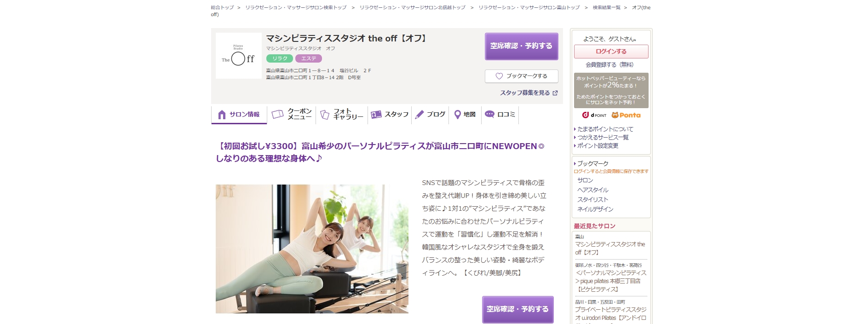The height and width of the screenshot is (324, 868).
Task: Click the pencil icon for ブログ
Action: click(420, 115)
